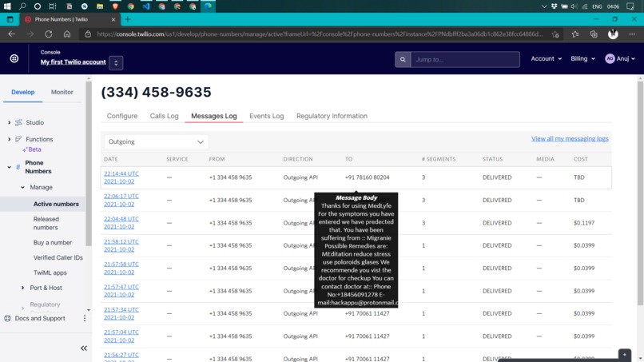This screenshot has height=362, width=644.
Task: Open the Twilio console home logo
Action: (14, 59)
